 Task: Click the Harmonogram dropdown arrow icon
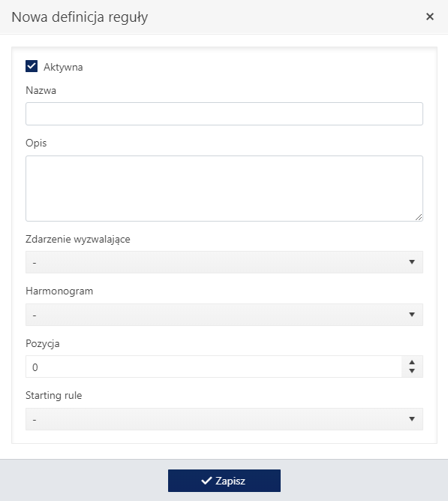(x=412, y=315)
